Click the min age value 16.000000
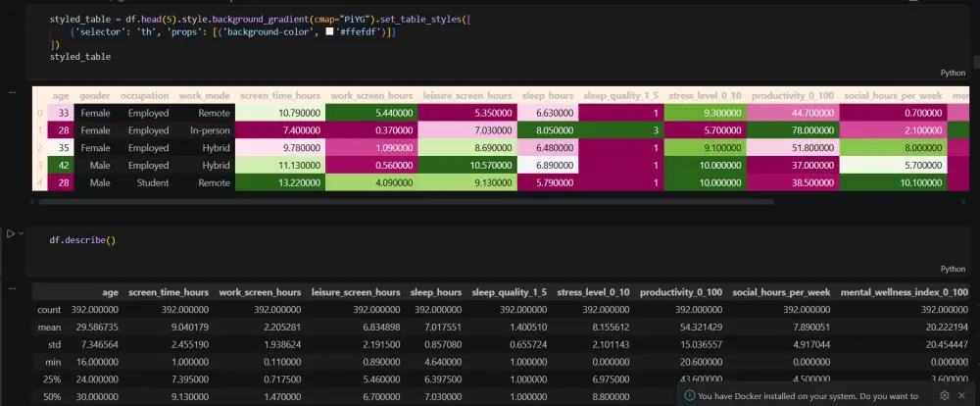 tap(97, 362)
